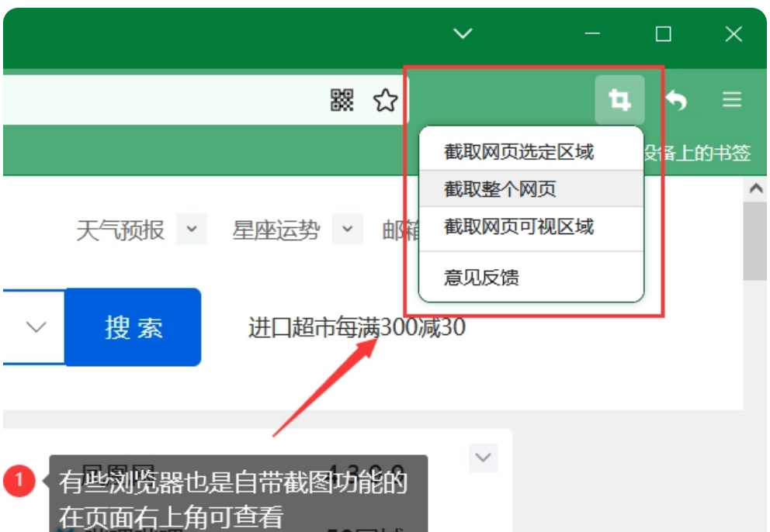Open 意见反馈 from the screenshot menu

coord(481,277)
